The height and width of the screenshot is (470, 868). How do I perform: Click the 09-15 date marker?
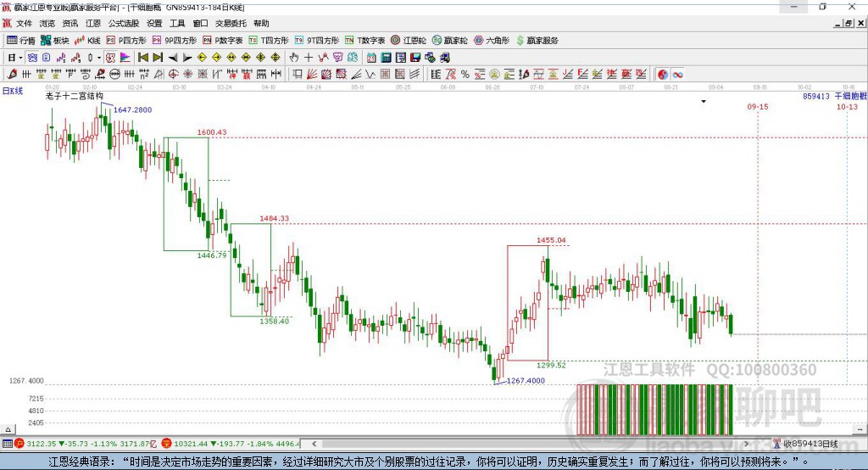pyautogui.click(x=758, y=106)
